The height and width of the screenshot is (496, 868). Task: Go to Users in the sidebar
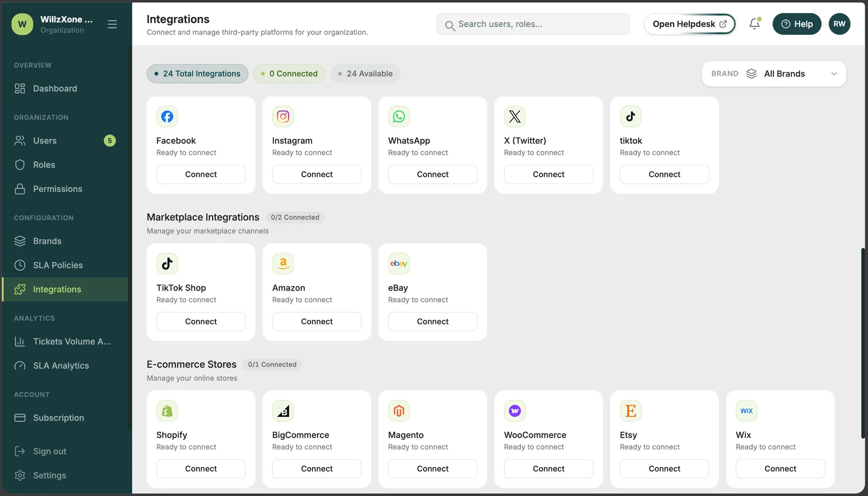point(65,141)
